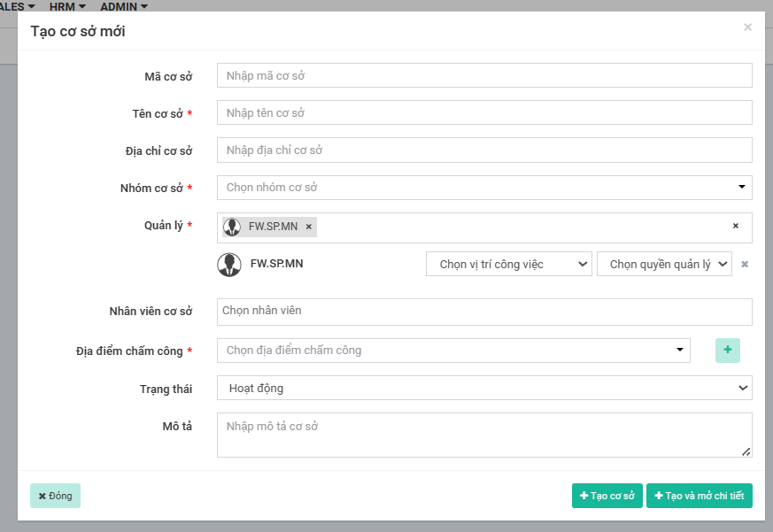Click into the Mô tả textarea

coord(483,435)
